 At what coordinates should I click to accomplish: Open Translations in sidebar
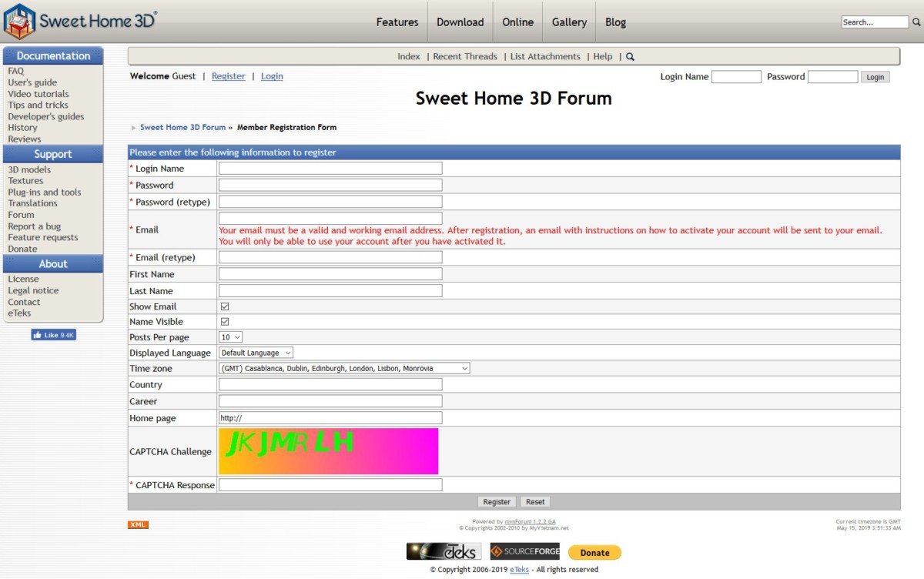pyautogui.click(x=32, y=203)
